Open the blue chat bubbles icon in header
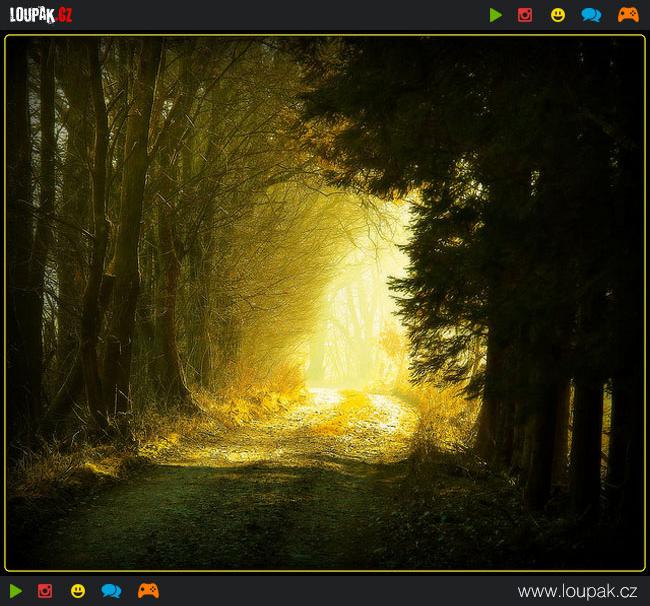The height and width of the screenshot is (606, 650). point(591,15)
